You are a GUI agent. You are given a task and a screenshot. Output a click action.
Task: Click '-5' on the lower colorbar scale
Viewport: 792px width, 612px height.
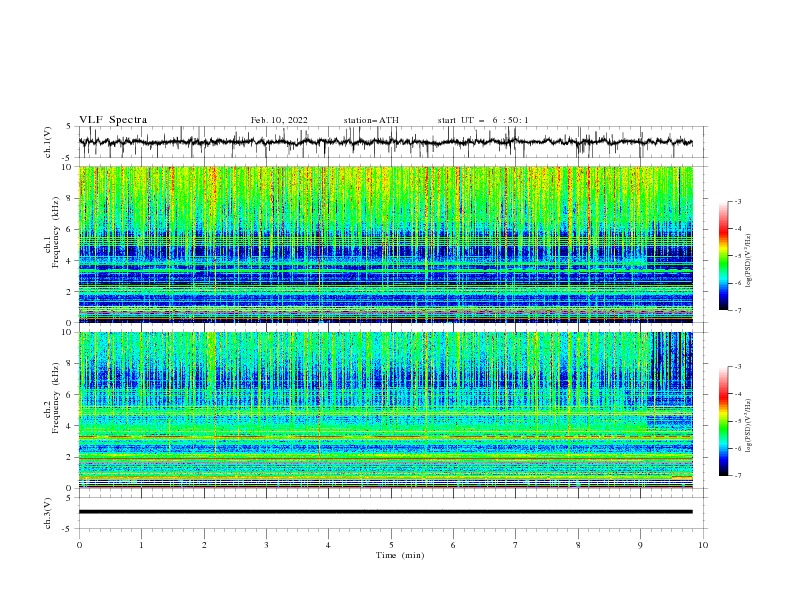(x=737, y=421)
